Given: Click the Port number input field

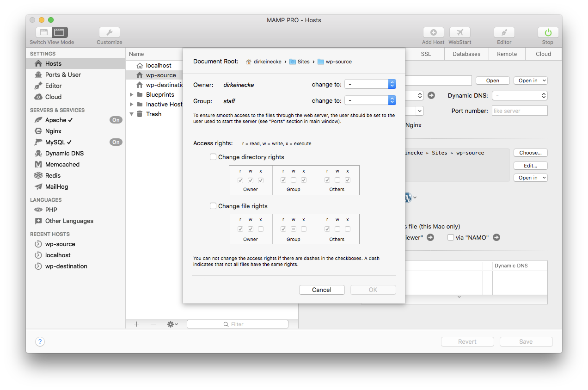Looking at the screenshot, I should point(520,111).
